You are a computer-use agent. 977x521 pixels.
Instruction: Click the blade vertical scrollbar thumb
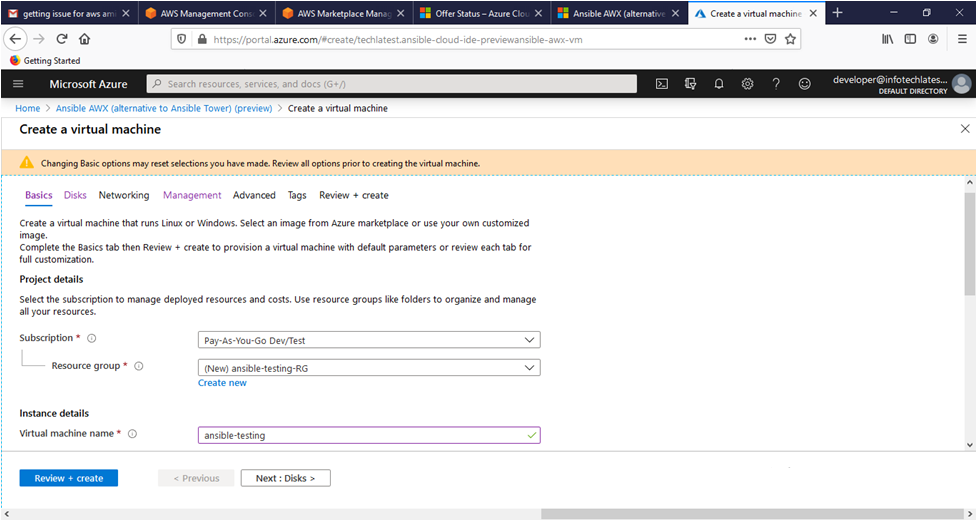click(x=969, y=243)
